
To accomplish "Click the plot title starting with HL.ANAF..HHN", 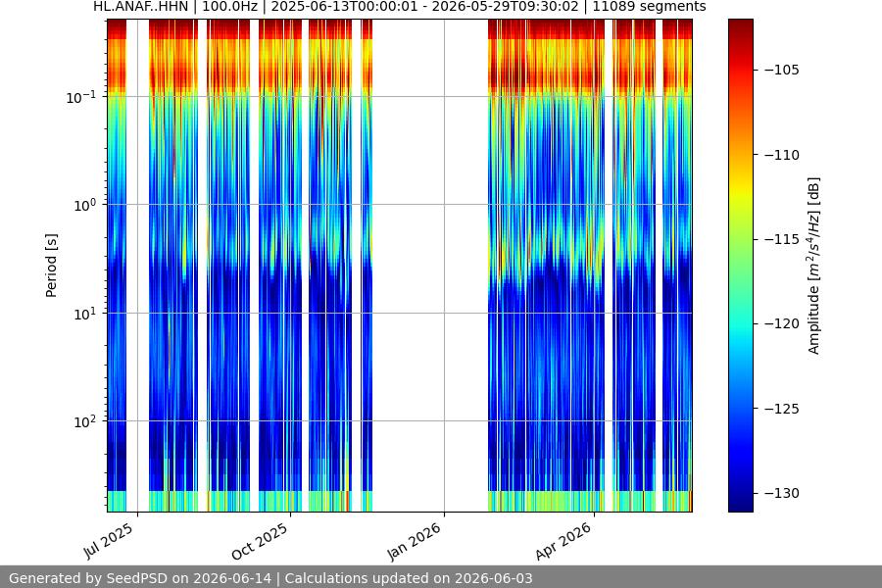I will 400,7.
